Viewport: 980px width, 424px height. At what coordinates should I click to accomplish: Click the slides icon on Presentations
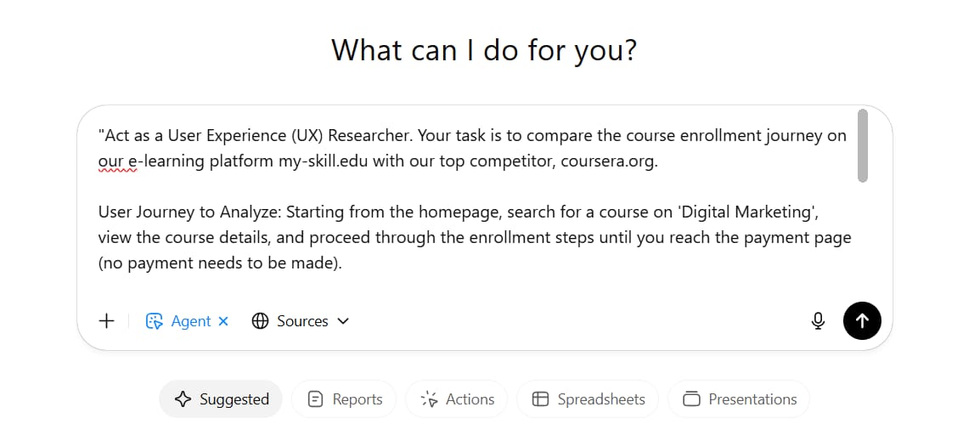(x=691, y=399)
